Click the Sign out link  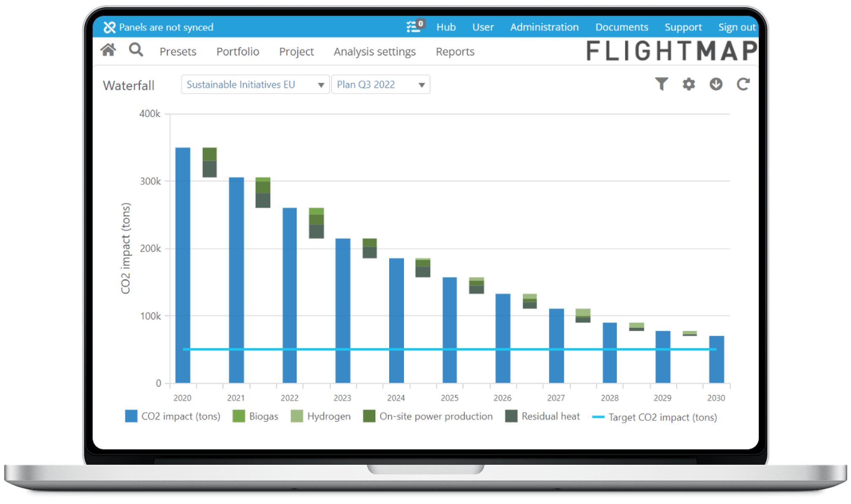[x=737, y=27]
